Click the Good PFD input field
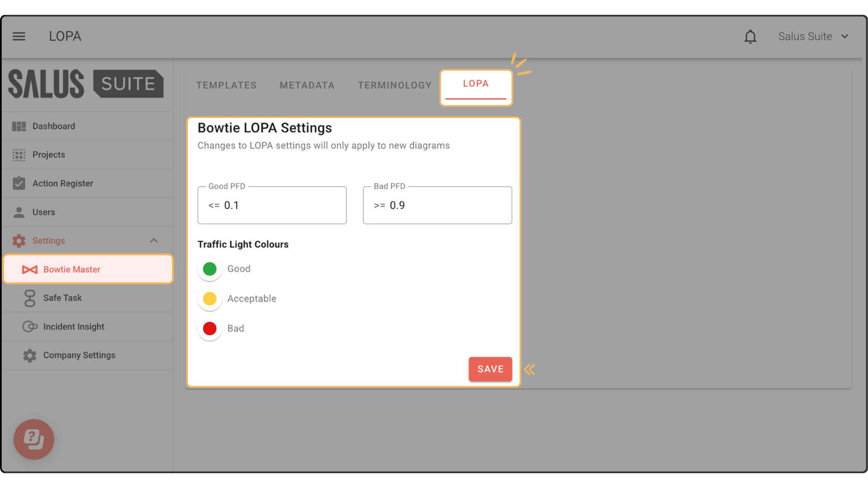 (272, 205)
